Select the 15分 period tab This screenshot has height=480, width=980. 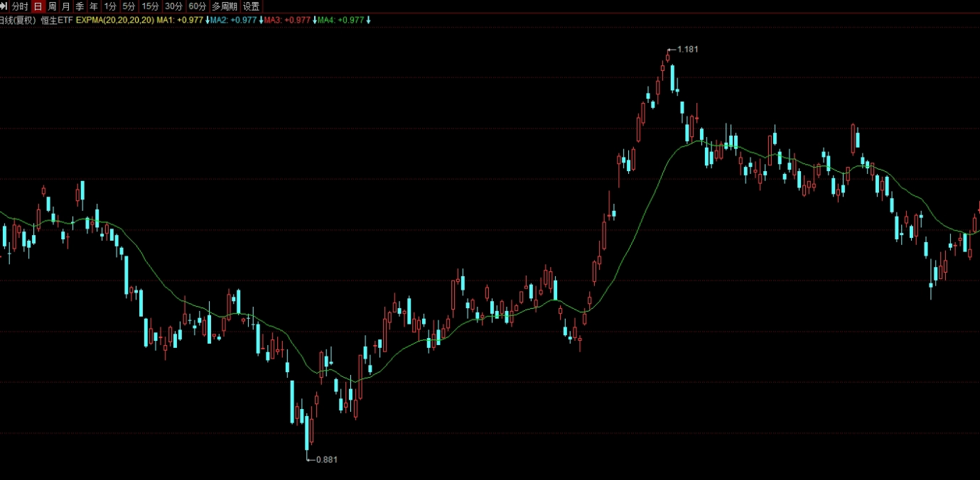[150, 6]
